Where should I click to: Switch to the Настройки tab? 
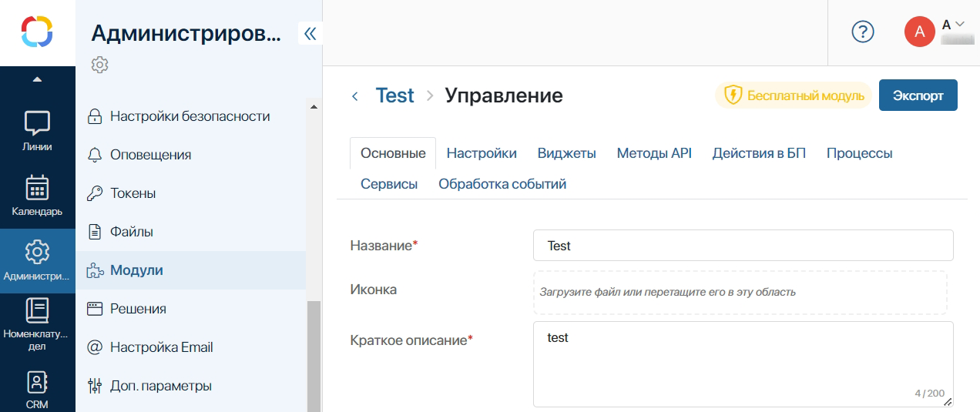tap(482, 153)
